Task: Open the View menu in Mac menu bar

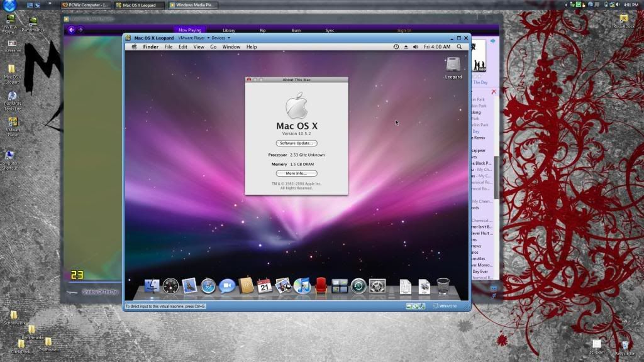Action: [199, 47]
